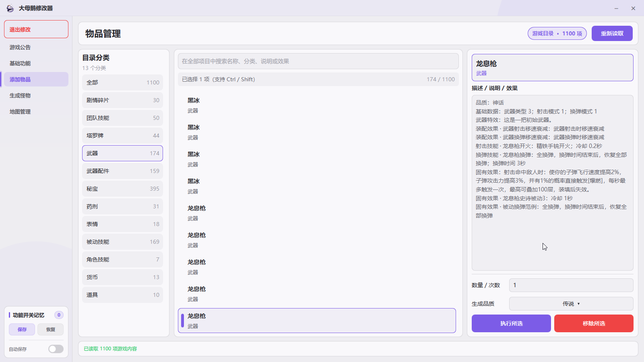644x362 pixels.
Task: Select the 全部 category with 1100 items
Action: (122, 82)
